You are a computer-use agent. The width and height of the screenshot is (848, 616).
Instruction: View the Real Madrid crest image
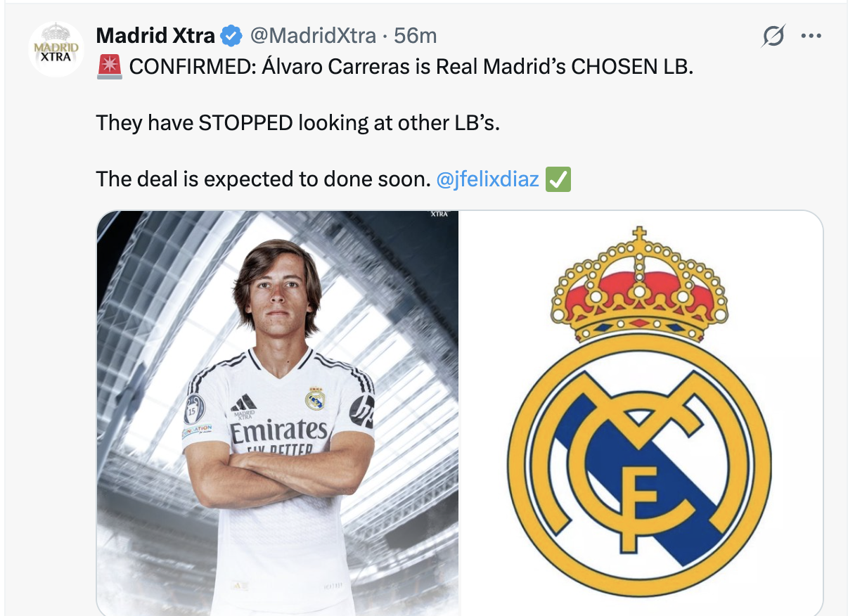pyautogui.click(x=641, y=413)
